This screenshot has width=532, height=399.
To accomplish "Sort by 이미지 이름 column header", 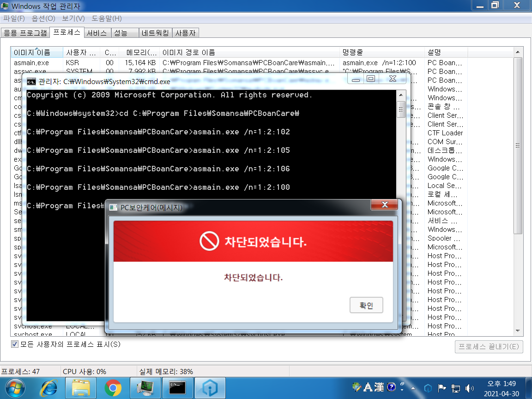I will pos(36,52).
